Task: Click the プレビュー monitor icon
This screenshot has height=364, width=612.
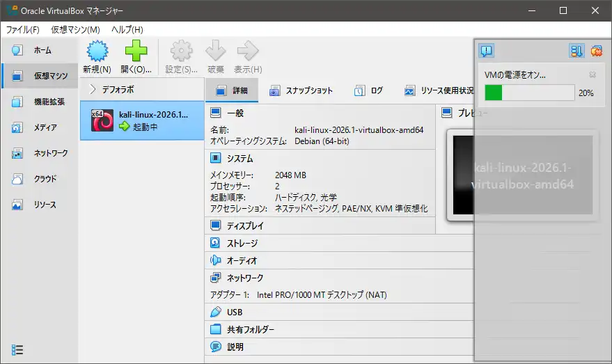Action: [446, 113]
